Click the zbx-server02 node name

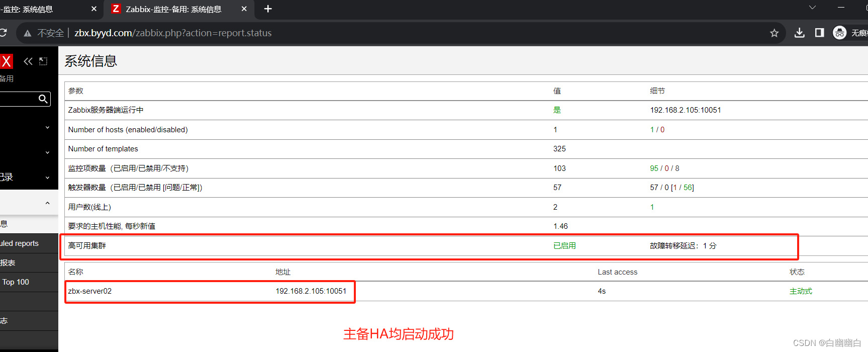[x=90, y=291]
